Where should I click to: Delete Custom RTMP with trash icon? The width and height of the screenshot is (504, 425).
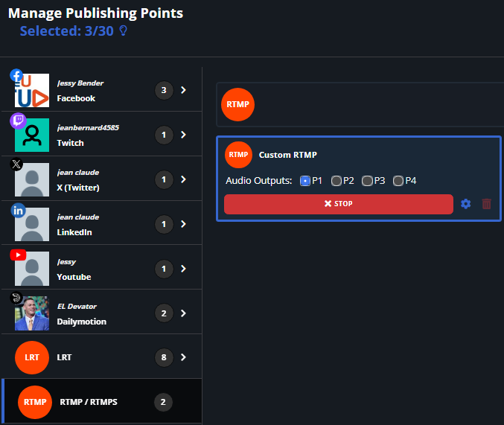[486, 204]
